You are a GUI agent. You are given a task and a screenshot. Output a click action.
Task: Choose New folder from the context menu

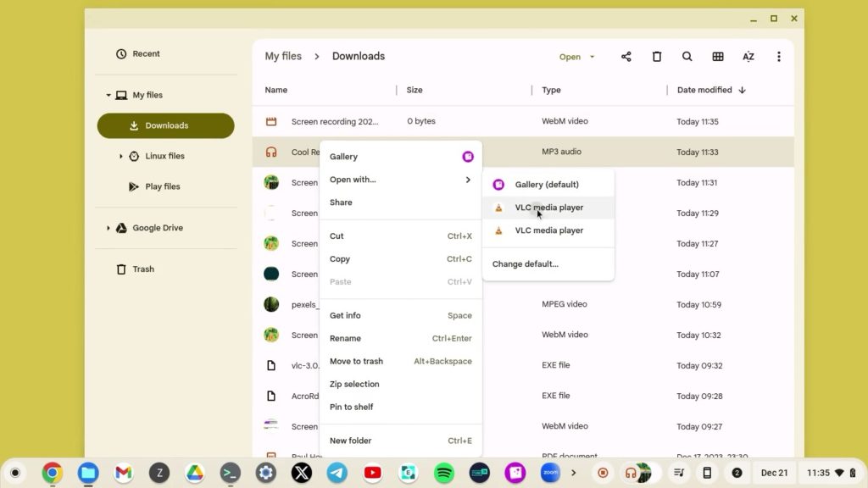400,441
